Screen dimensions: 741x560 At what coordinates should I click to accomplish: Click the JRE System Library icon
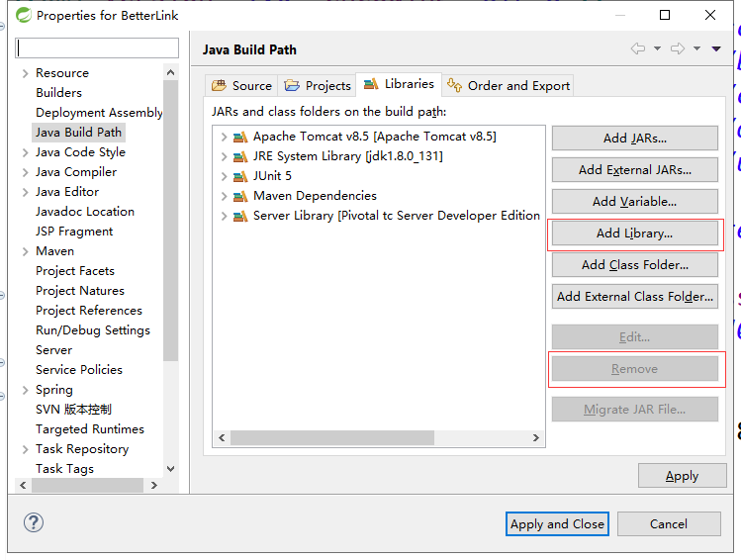point(240,157)
